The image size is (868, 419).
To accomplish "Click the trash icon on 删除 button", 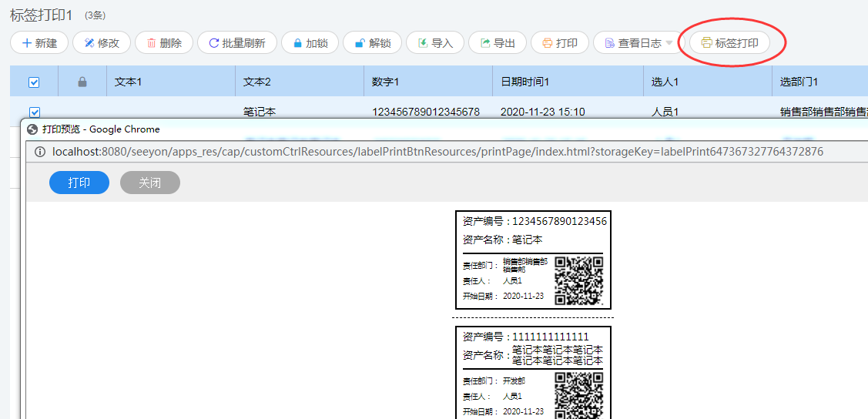I will [x=152, y=42].
